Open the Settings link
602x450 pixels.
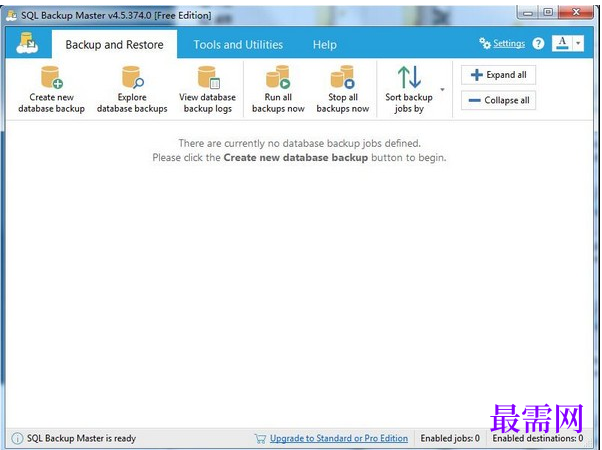point(509,43)
